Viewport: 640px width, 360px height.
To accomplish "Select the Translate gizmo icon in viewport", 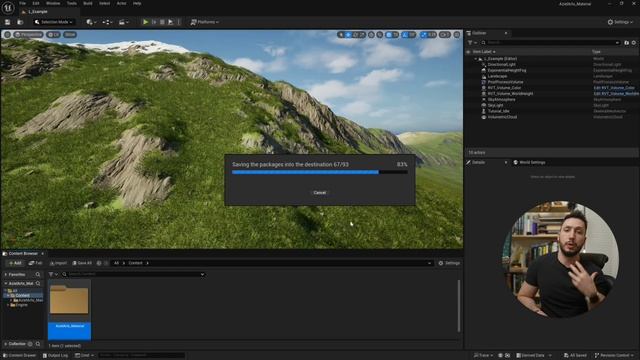I will click(x=348, y=35).
